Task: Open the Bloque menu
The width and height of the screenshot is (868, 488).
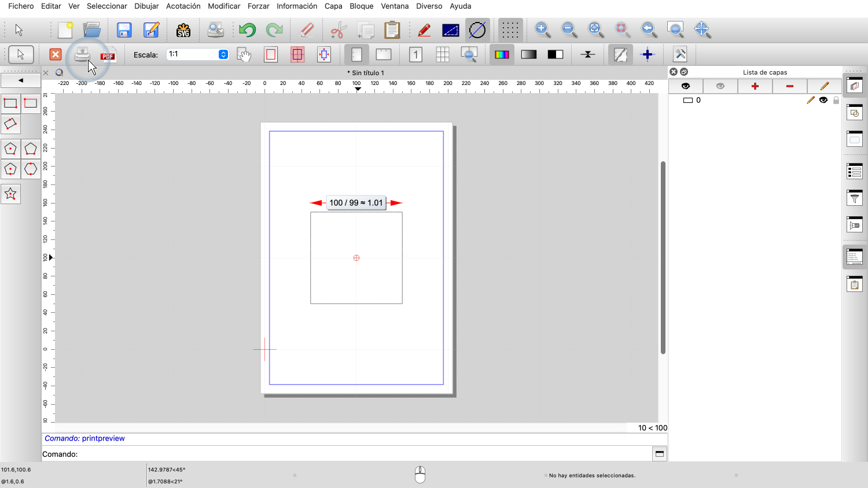Action: tap(361, 6)
